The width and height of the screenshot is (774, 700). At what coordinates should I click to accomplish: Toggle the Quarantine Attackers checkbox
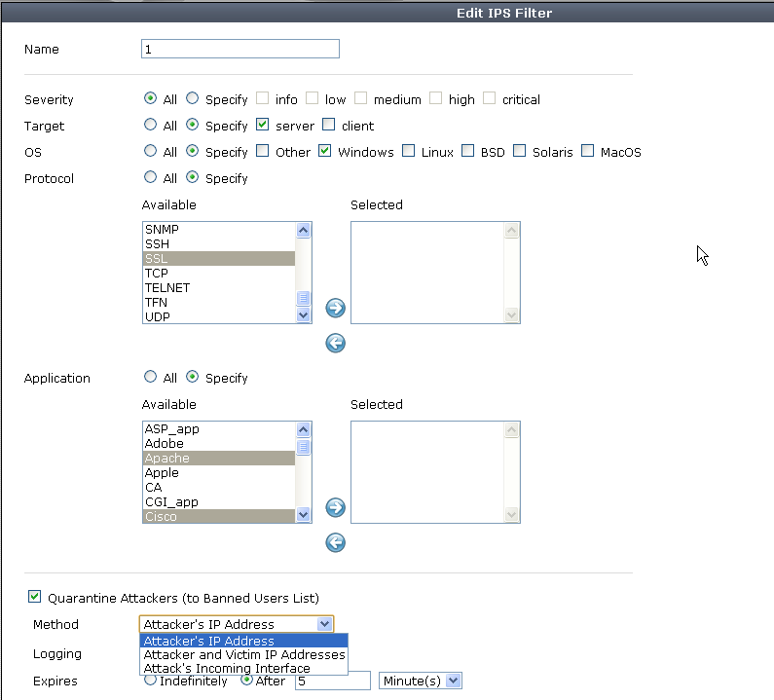[35, 597]
